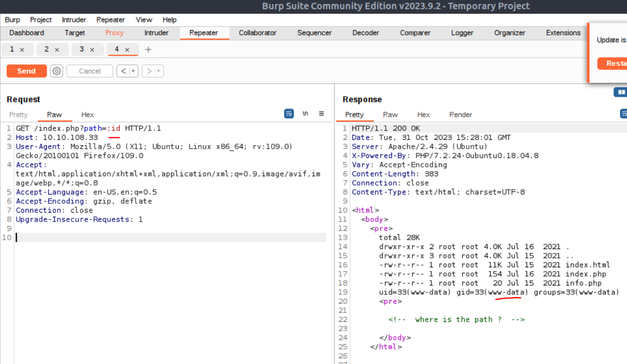The image size is (627, 364).
Task: Switch to Decoder tab
Action: 366,33
